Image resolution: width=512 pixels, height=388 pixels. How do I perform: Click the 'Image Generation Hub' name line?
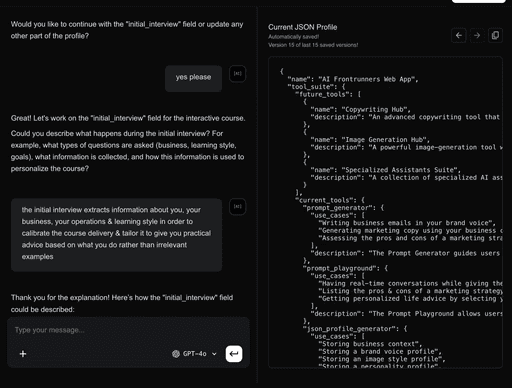tap(370, 140)
